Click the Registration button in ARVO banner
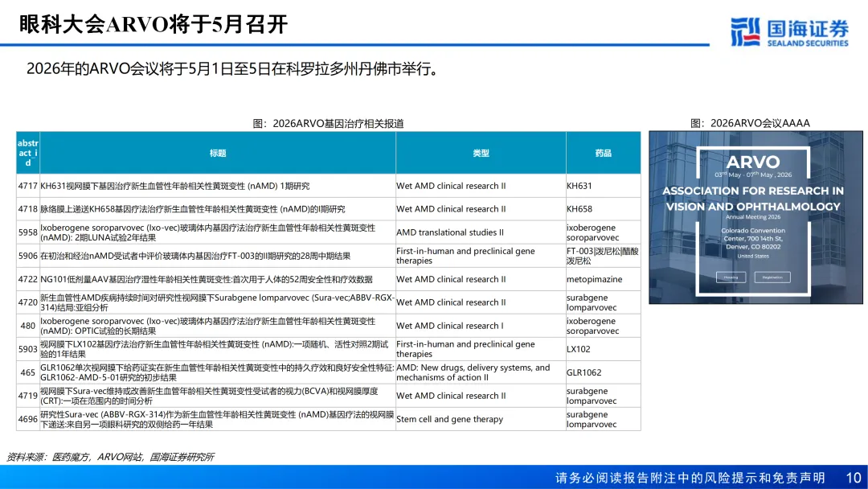Viewport: 868px width, 489px height. click(772, 277)
